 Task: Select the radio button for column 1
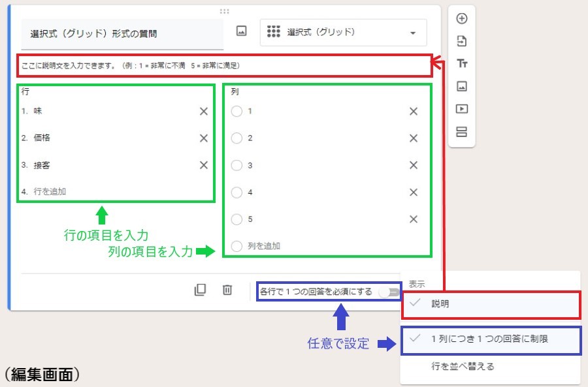coord(237,111)
